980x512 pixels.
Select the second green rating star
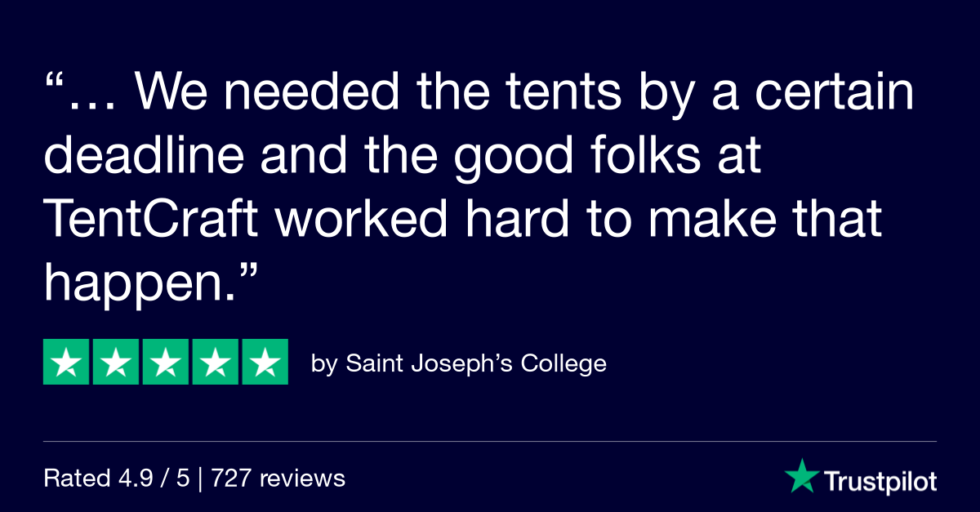coord(116,362)
